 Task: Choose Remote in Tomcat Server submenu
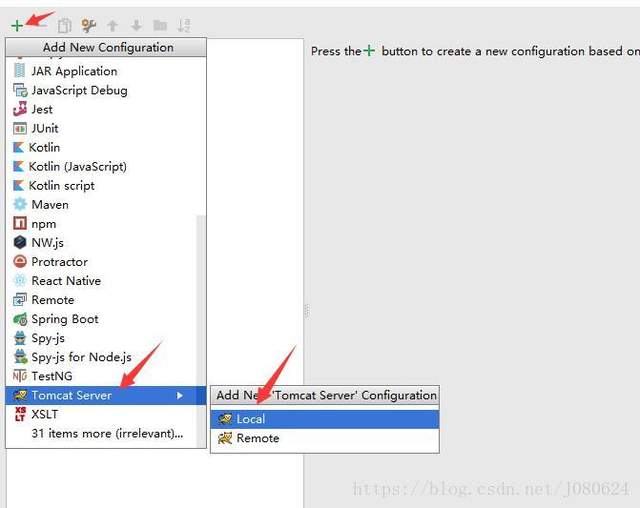(325, 438)
